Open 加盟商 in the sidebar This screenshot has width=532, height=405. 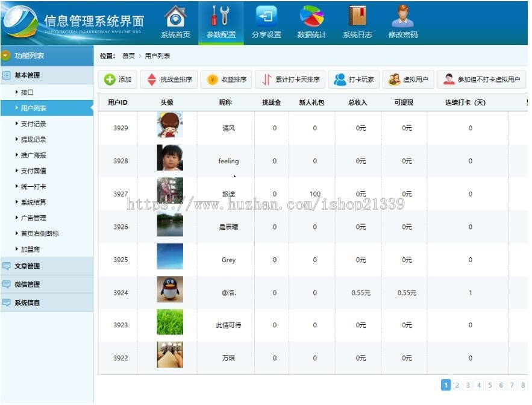(x=30, y=249)
